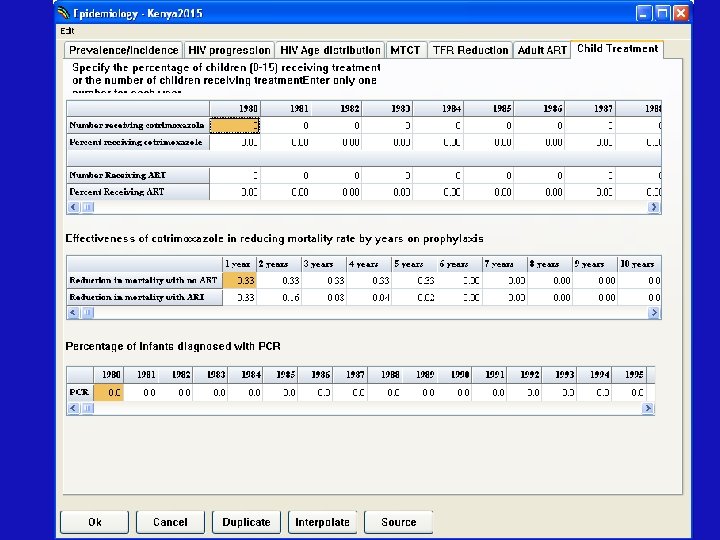The width and height of the screenshot is (720, 540).
Task: Select the Number receiving cotrimoxazole 1981 cell
Action: pyautogui.click(x=285, y=125)
